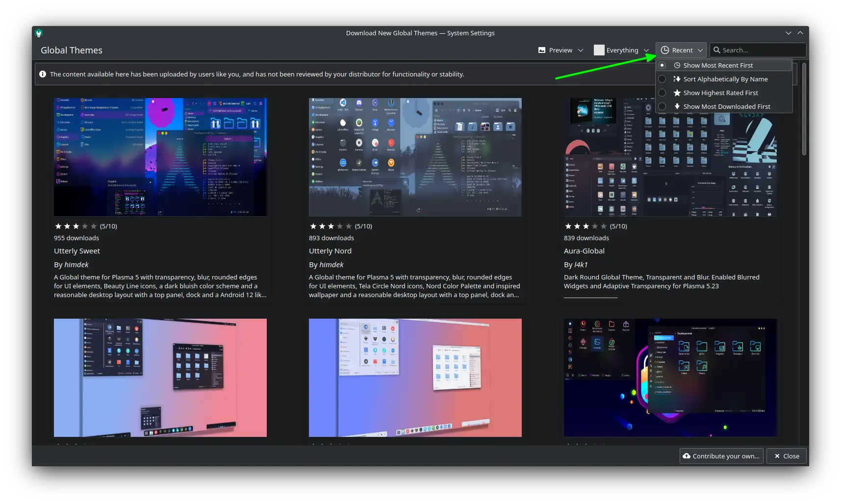Open the Utterly Sweet theme thumbnail

160,157
